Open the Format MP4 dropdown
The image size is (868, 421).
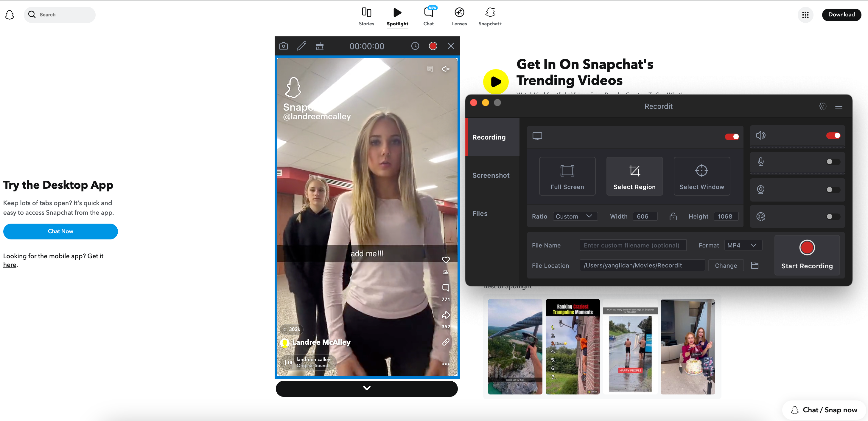tap(743, 245)
